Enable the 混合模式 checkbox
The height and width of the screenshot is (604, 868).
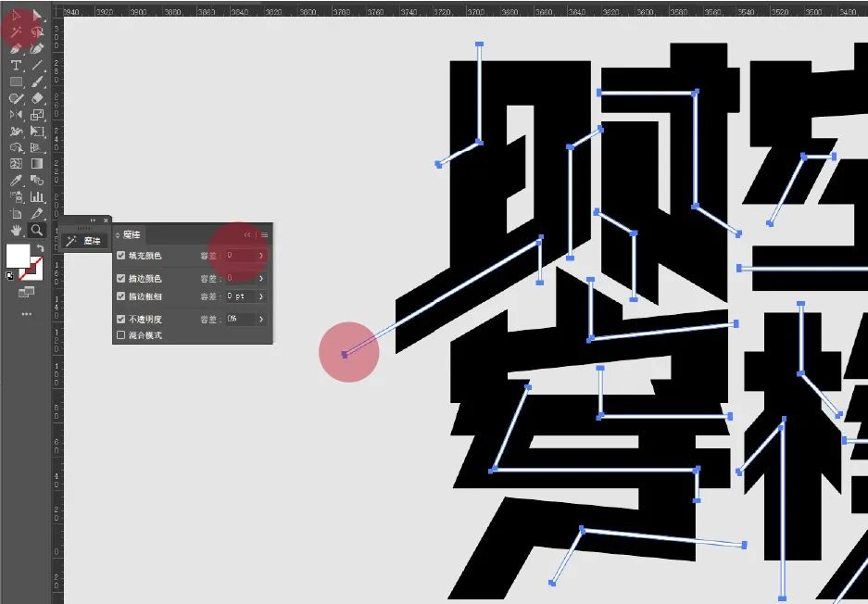(121, 335)
